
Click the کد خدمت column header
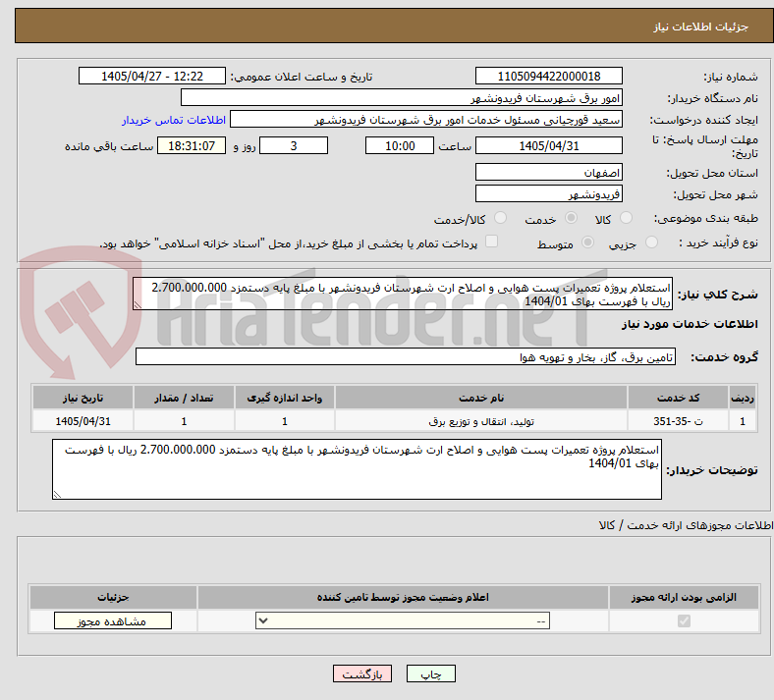click(x=679, y=398)
